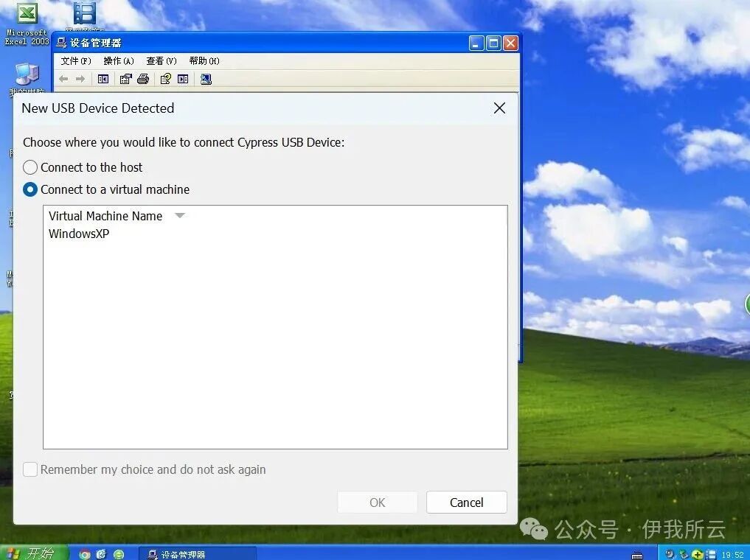
Task: Sort by the Virtual Machine Name column header
Action: 105,216
